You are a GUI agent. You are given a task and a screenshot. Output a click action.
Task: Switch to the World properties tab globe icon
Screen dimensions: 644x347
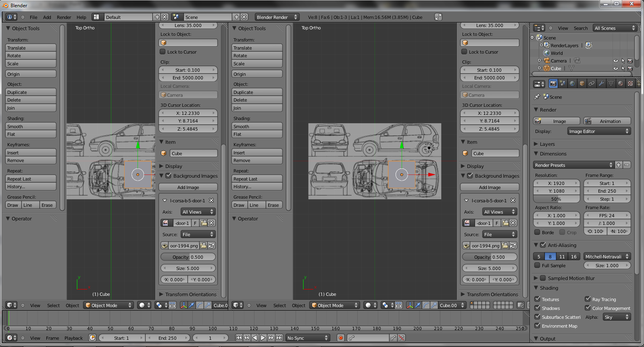[x=572, y=83]
